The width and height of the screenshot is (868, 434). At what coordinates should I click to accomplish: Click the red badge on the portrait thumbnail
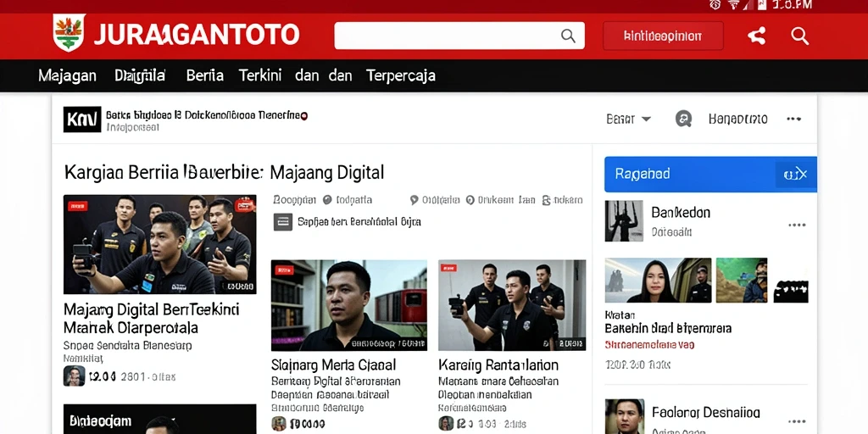click(285, 270)
